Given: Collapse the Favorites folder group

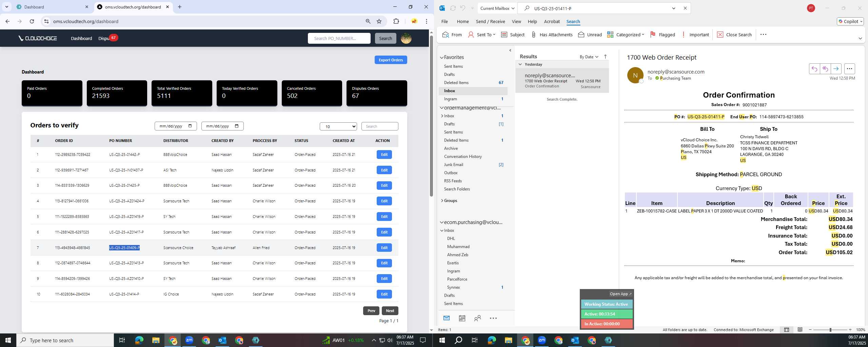Looking at the screenshot, I should [x=442, y=58].
